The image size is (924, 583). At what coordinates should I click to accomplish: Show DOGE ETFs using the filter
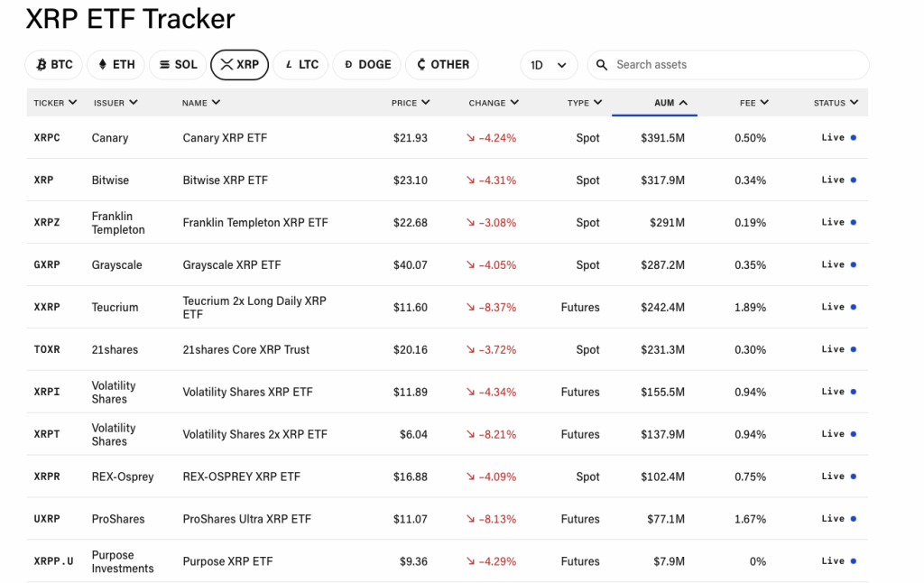click(366, 65)
